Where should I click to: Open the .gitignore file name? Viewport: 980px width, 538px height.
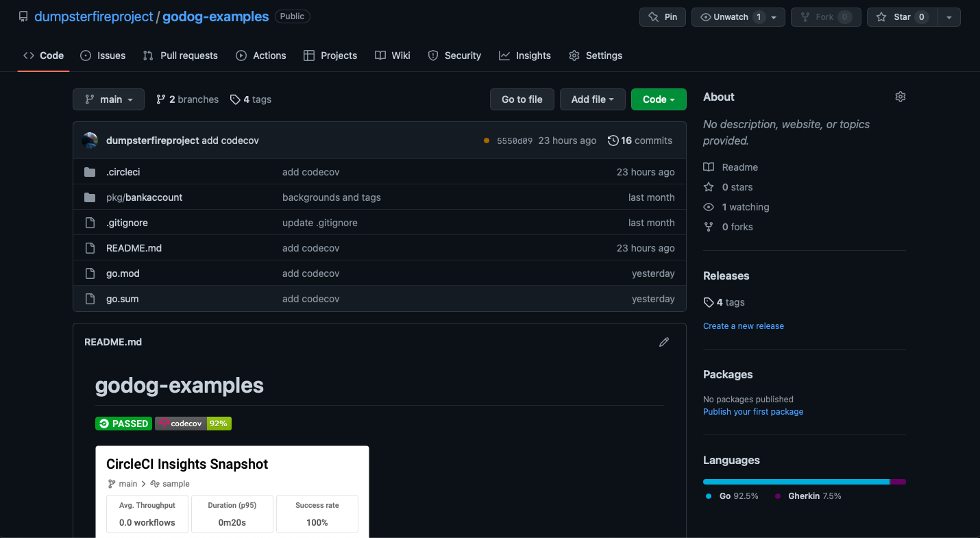point(127,223)
